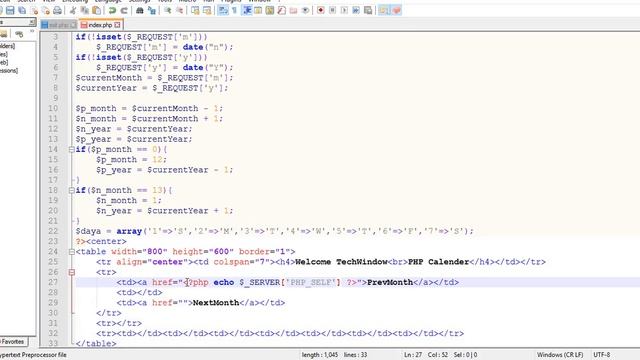Viewport: 640px width, 360px height.
Task: Click 'Welcome TechWindow' text on line 25
Action: [x=341, y=262]
